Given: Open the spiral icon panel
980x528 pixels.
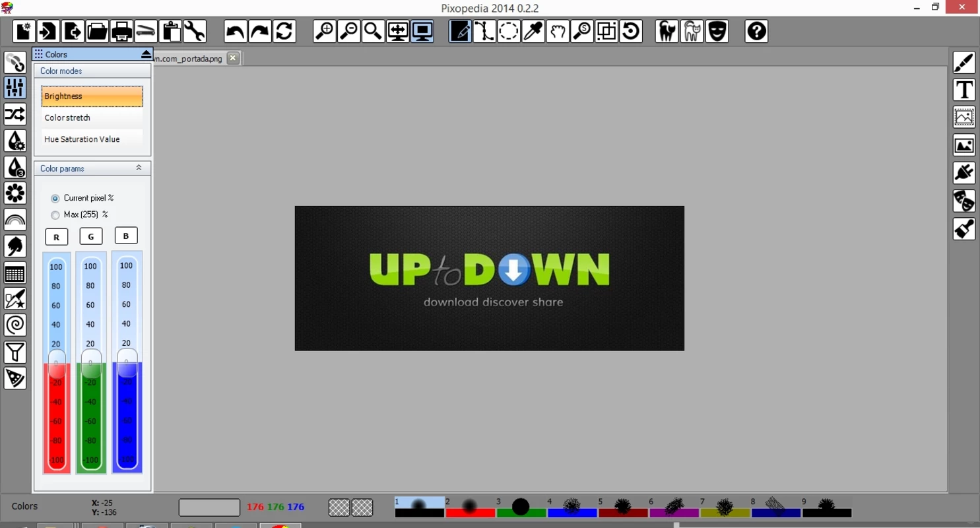Looking at the screenshot, I should [15, 325].
